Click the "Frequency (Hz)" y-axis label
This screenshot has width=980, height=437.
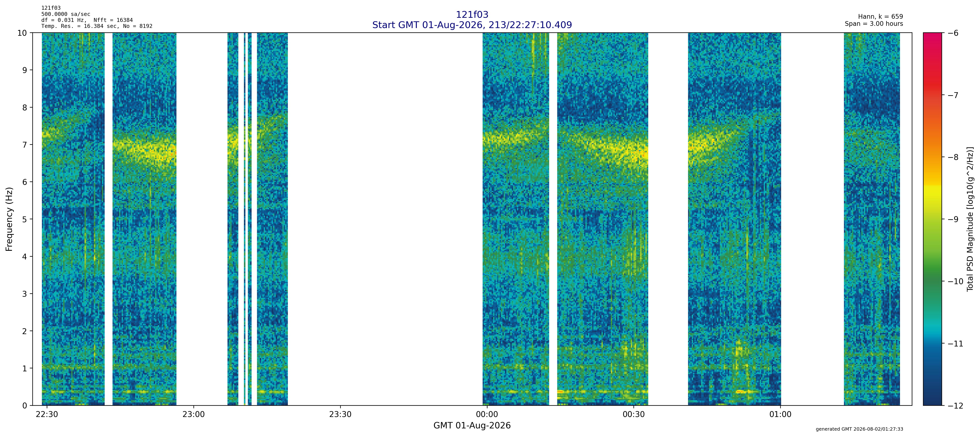(x=9, y=219)
